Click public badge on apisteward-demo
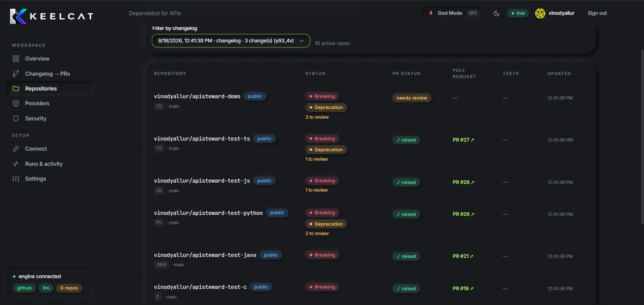 pos(255,97)
